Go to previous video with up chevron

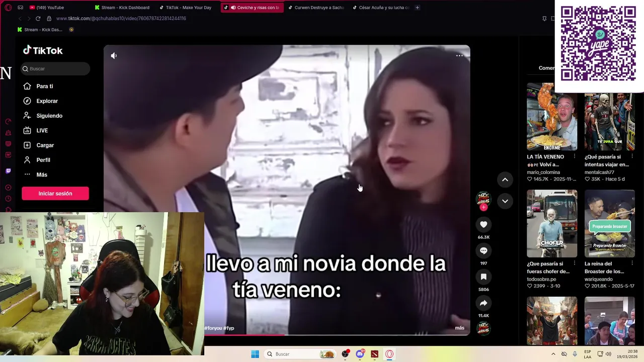[505, 179]
